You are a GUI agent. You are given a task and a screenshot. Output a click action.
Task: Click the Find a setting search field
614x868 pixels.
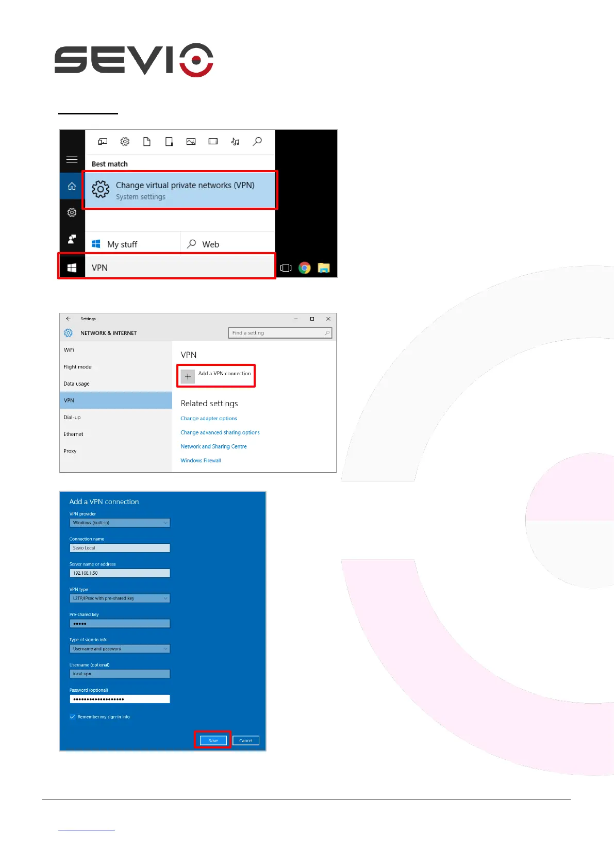coord(280,333)
